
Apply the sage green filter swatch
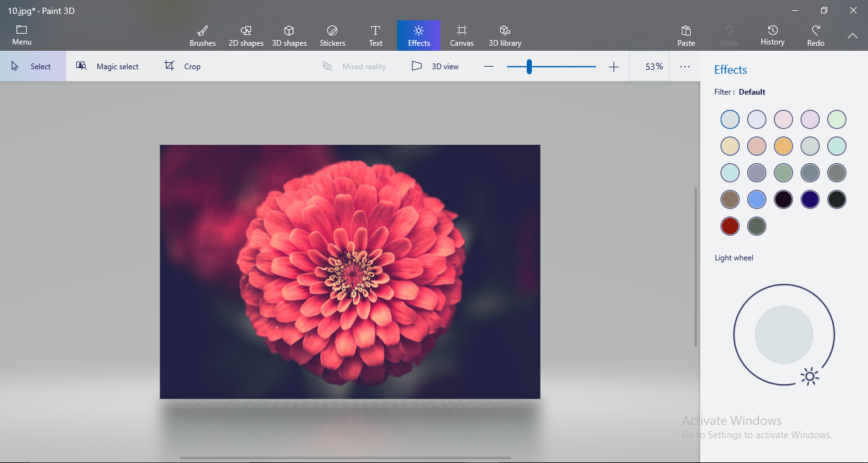tap(783, 173)
